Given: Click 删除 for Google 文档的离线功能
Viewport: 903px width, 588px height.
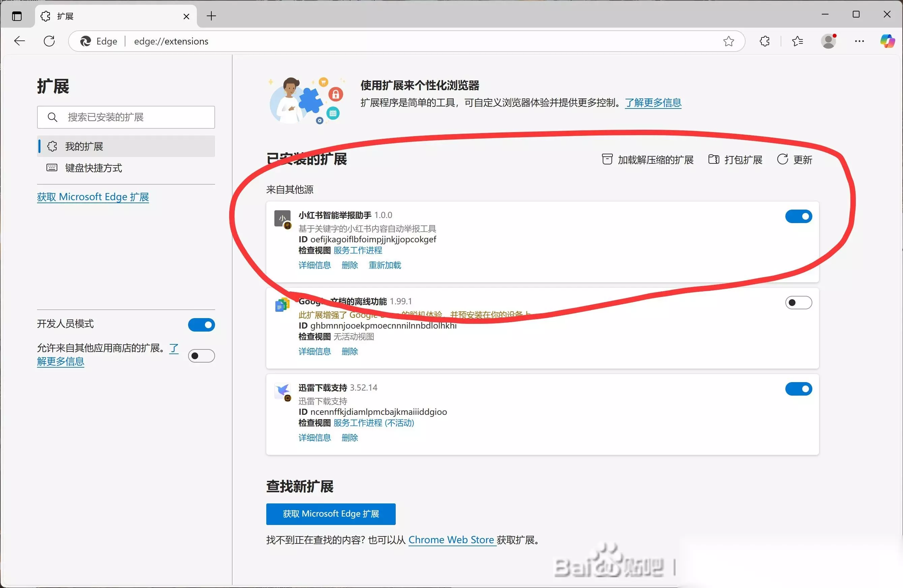Looking at the screenshot, I should [x=350, y=351].
